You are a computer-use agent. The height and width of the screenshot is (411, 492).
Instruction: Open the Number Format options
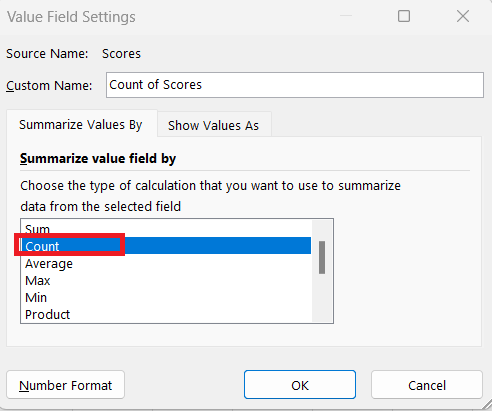point(66,385)
